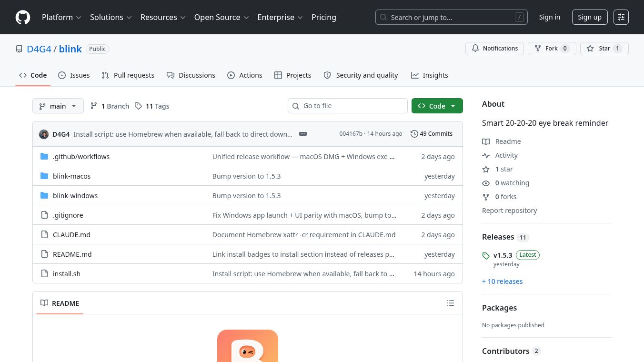
Task: Click the v1.5.3 release tag icon
Action: pos(486,256)
